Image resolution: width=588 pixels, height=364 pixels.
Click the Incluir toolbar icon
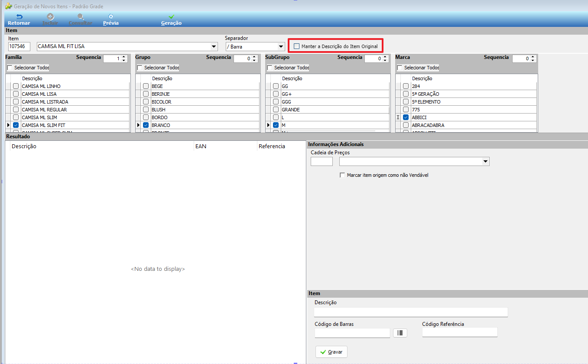[50, 16]
